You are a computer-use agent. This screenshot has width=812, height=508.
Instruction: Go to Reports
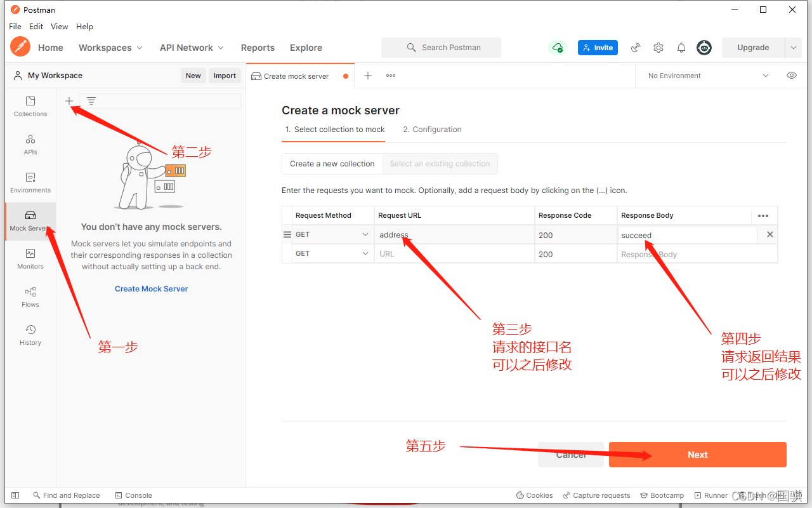(x=258, y=48)
